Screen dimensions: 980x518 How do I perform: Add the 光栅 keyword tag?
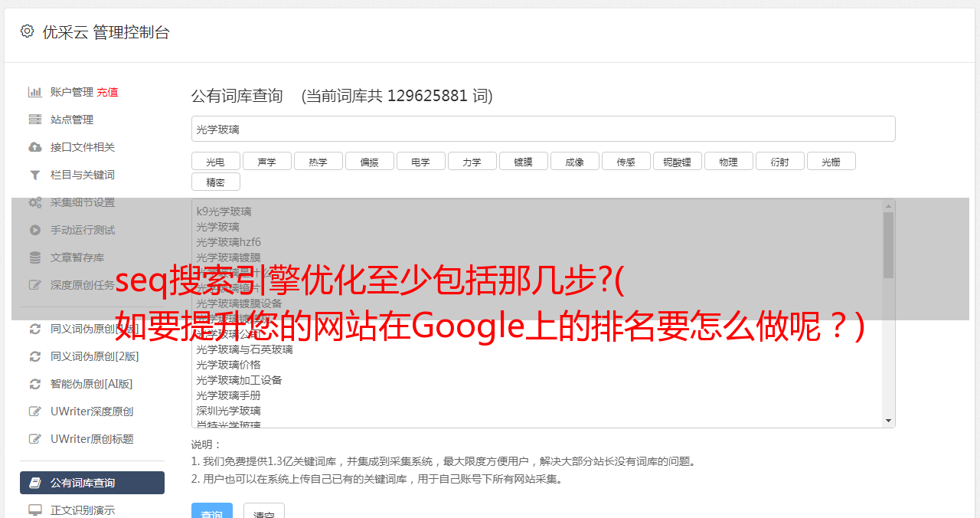point(831,161)
